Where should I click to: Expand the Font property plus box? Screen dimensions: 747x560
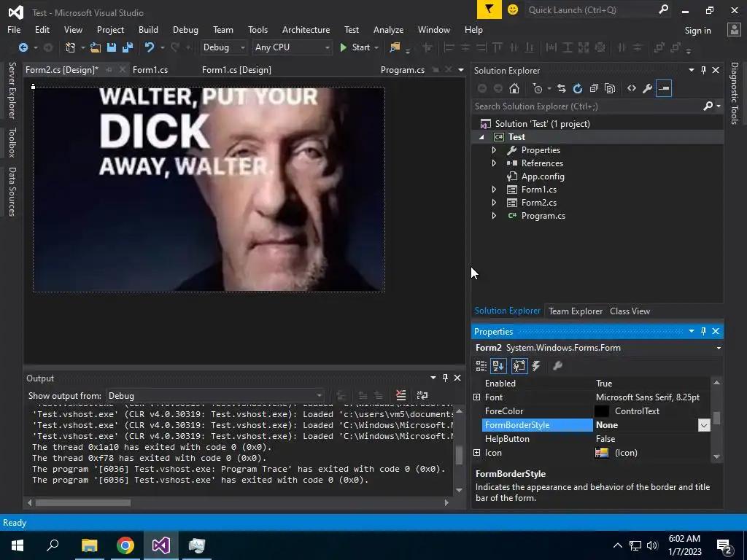tap(477, 397)
